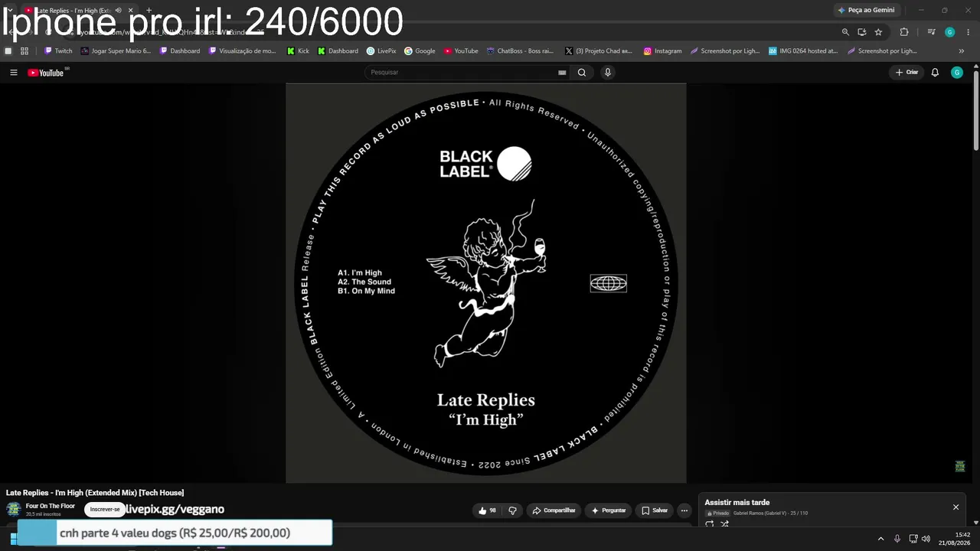Click the Gabriel Ramos playlist owner text
The height and width of the screenshot is (551, 980).
click(x=759, y=513)
